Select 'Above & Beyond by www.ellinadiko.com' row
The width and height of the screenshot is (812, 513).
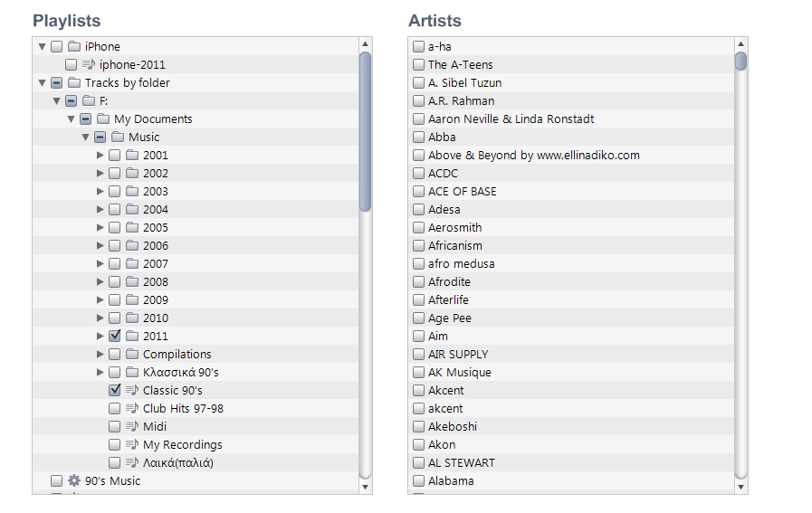(x=571, y=156)
